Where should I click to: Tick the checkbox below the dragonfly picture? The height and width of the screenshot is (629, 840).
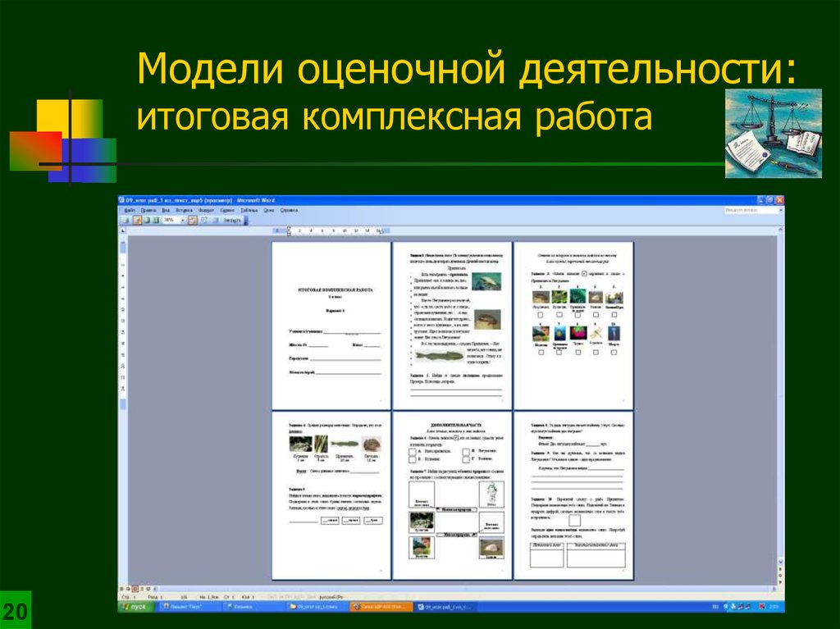pyautogui.click(x=596, y=352)
